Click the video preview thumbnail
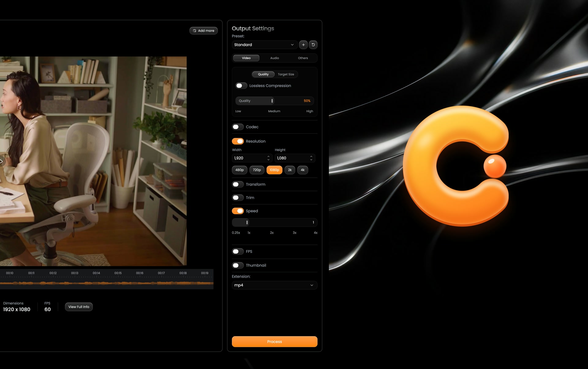The image size is (588, 369). point(93,161)
